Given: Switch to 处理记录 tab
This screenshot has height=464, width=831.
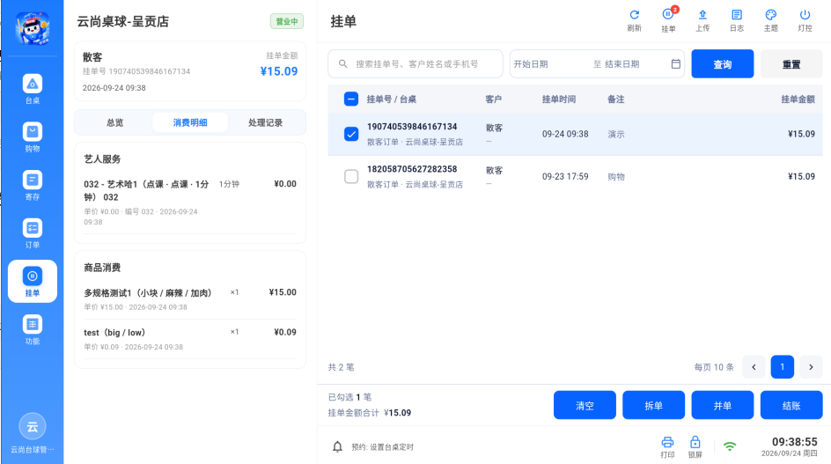Looking at the screenshot, I should [x=265, y=122].
